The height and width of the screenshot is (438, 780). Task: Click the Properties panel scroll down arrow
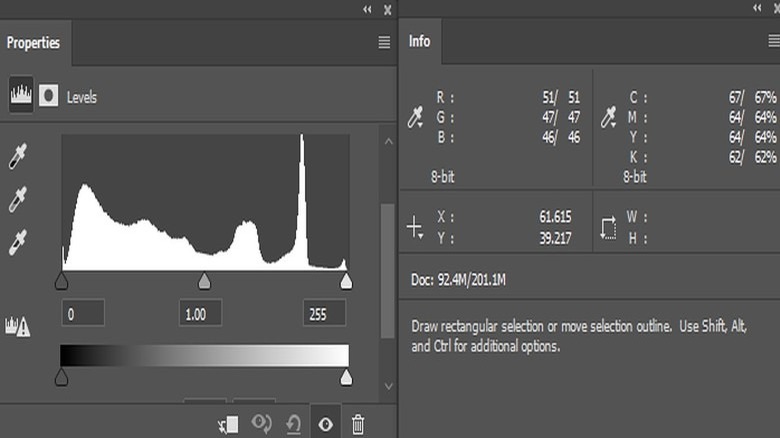[389, 386]
